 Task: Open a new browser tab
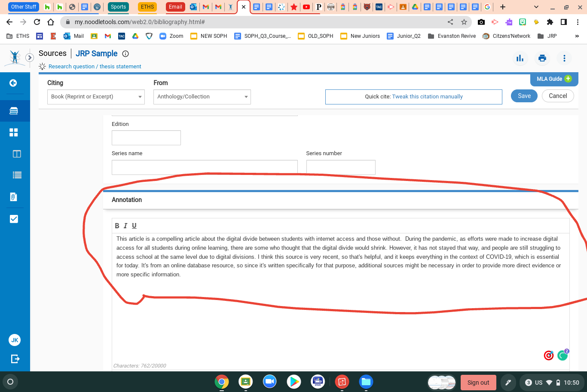tap(503, 7)
